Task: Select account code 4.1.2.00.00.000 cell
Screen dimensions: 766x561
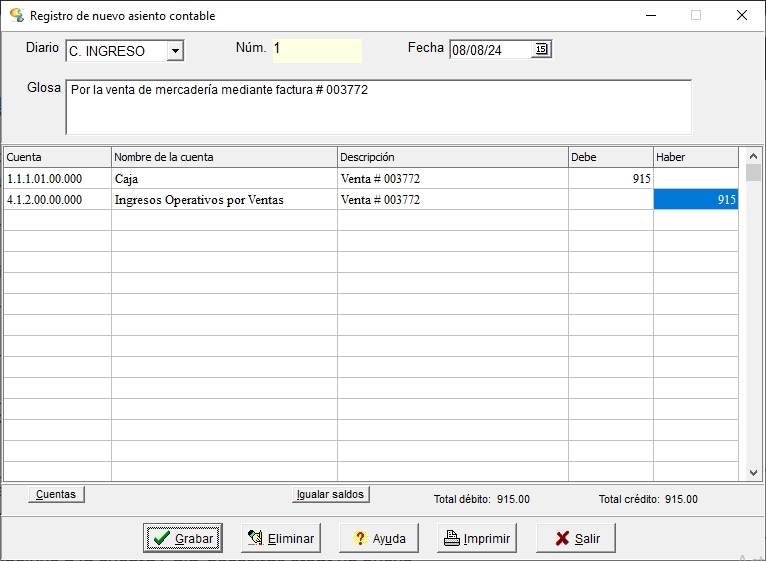Action: tap(57, 200)
